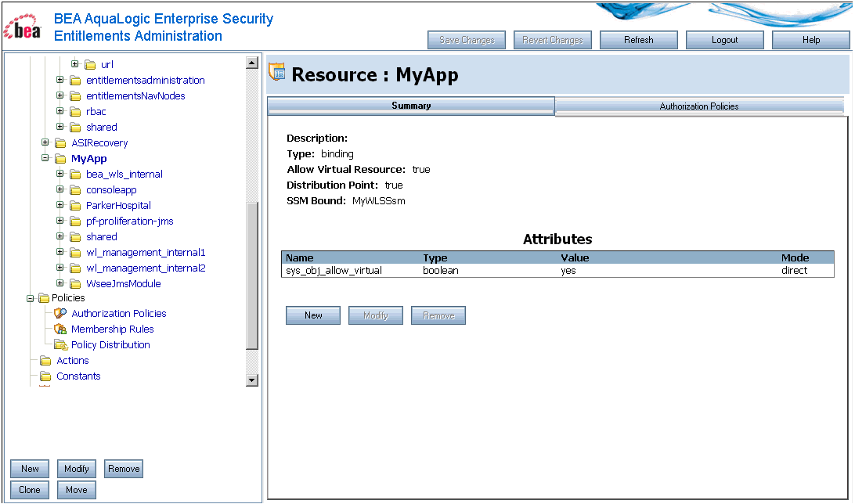This screenshot has width=855, height=504.
Task: Switch to the Summary tab
Action: tap(411, 106)
